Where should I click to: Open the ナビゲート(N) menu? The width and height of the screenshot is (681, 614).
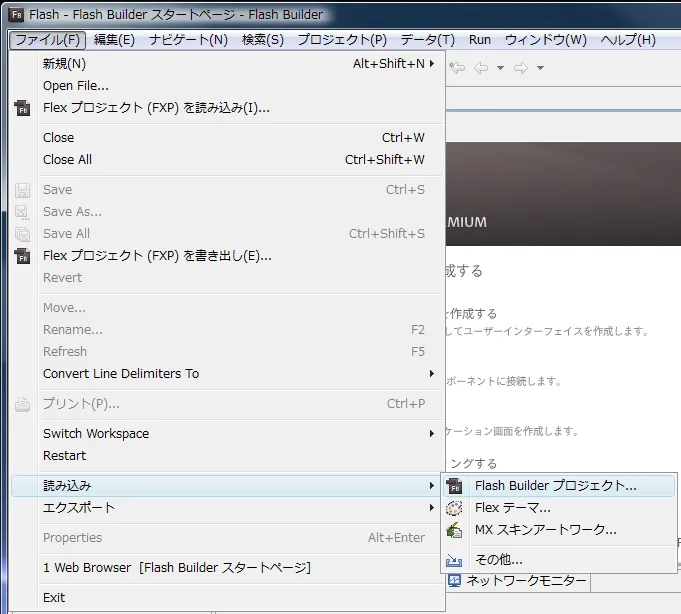pyautogui.click(x=188, y=40)
